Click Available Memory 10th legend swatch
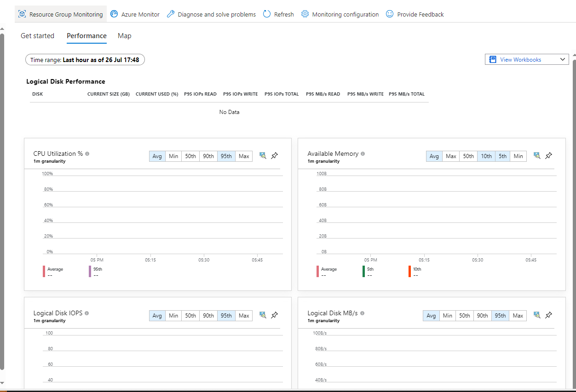The image size is (576, 392). (409, 272)
